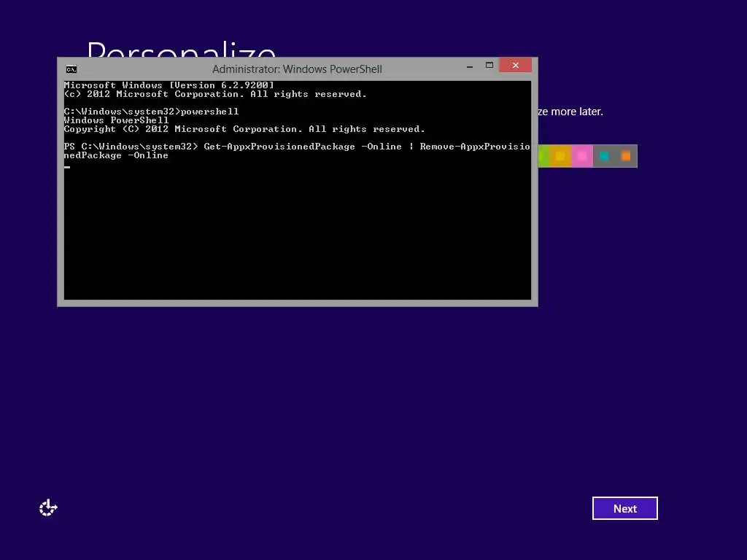The image size is (747, 560).
Task: Select the gray swatch with orange accent
Action: (626, 156)
